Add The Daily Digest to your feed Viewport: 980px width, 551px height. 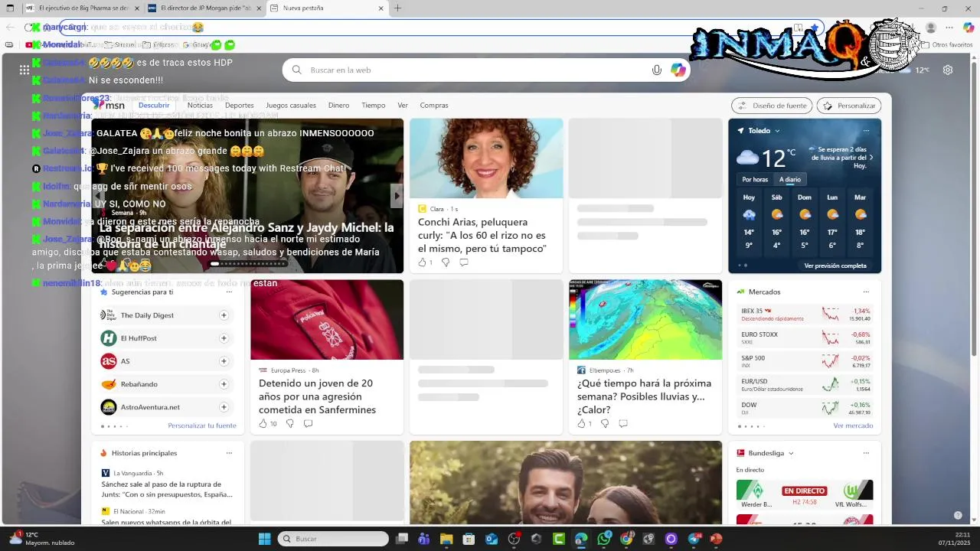click(224, 315)
